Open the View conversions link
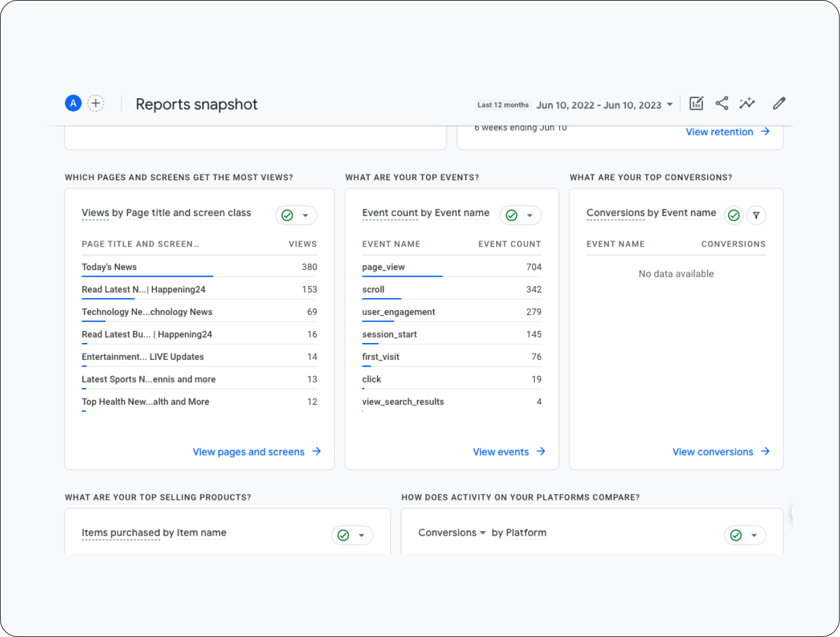Viewport: 840px width, 637px height. [713, 452]
